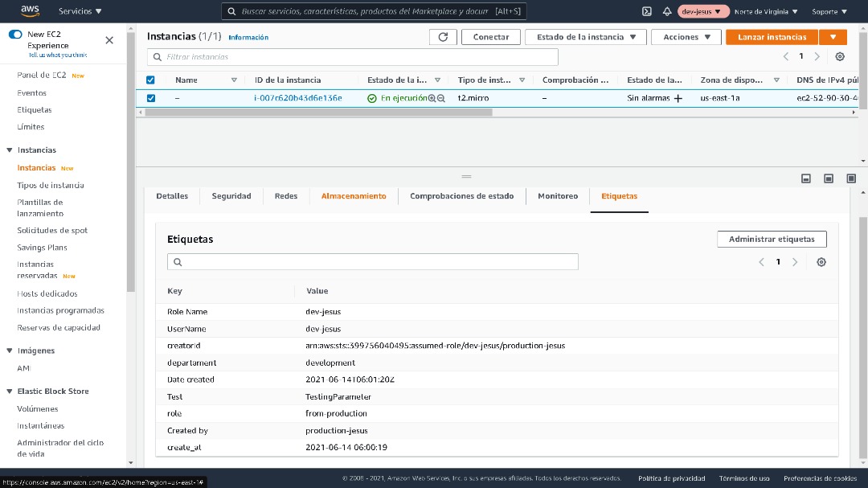Open the CloudShell terminal icon
This screenshot has width=868, height=488.
(x=646, y=11)
